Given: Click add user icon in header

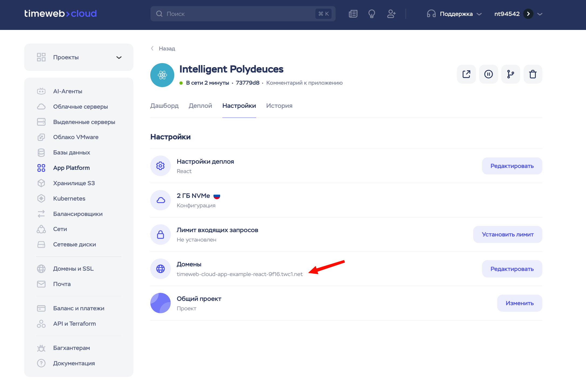Looking at the screenshot, I should [391, 14].
